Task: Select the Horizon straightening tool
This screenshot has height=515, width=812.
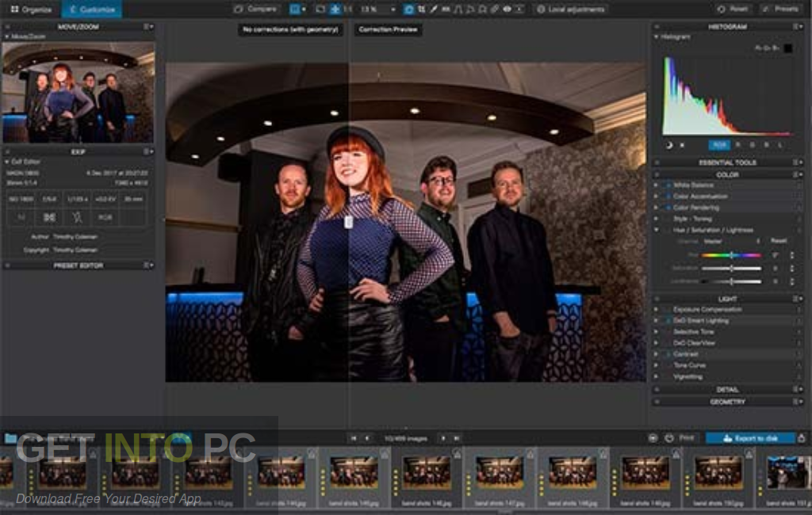Action: 446,10
